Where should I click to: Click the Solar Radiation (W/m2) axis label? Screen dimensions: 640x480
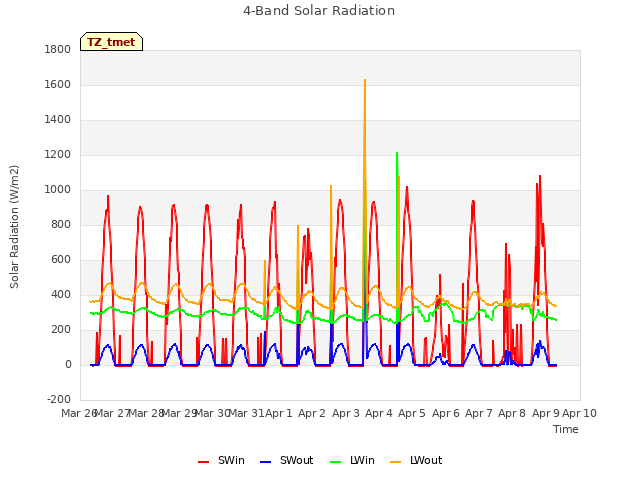[x=14, y=227]
